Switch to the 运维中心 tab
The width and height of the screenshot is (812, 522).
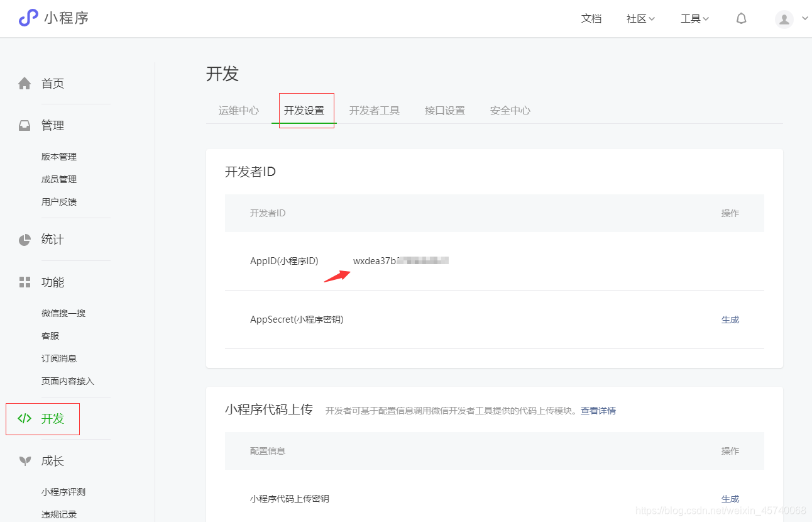(239, 111)
